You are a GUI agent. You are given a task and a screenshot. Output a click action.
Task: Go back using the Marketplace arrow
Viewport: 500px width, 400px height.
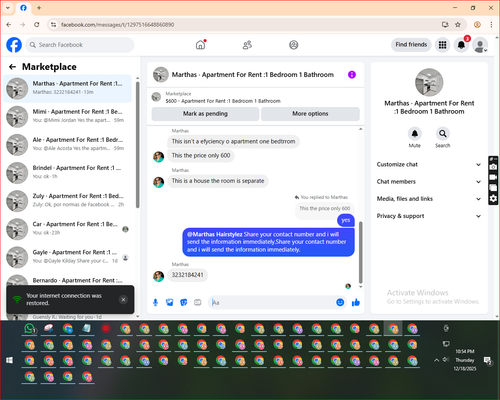tap(12, 67)
